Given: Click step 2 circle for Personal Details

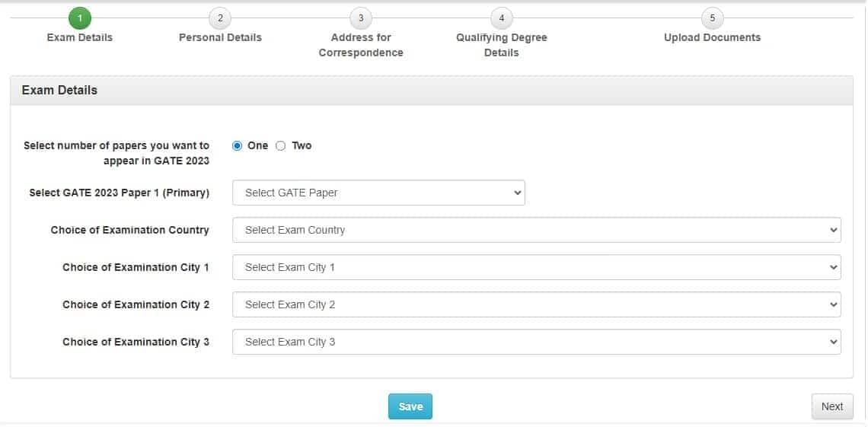Looking at the screenshot, I should point(220,18).
